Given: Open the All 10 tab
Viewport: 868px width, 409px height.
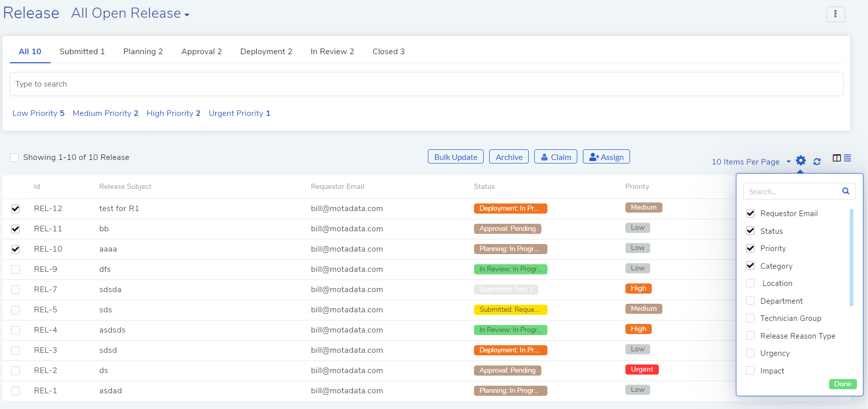Looking at the screenshot, I should 30,52.
